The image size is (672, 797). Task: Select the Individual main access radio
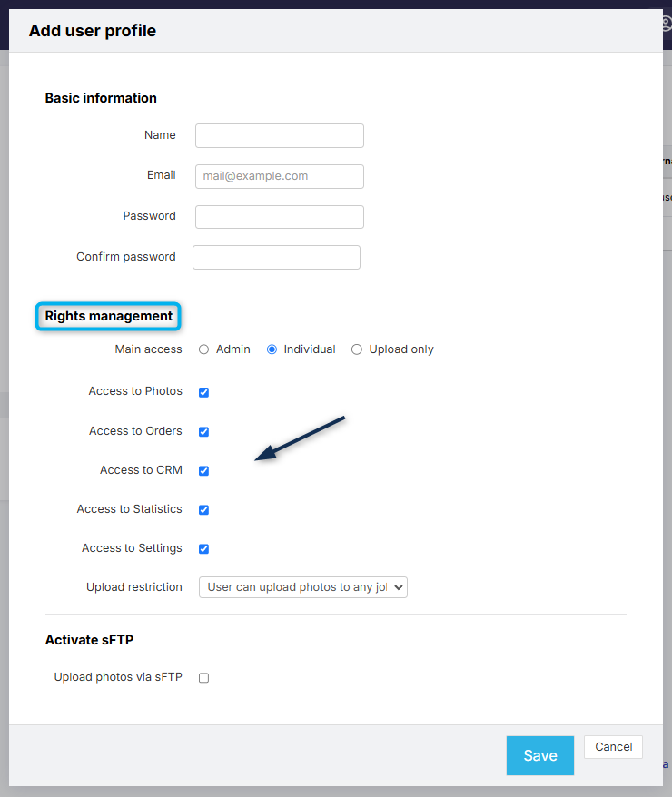click(x=272, y=349)
